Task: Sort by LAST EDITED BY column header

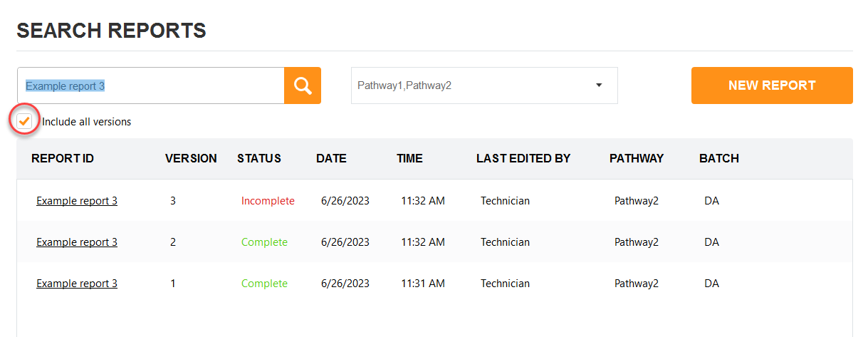Action: (523, 158)
